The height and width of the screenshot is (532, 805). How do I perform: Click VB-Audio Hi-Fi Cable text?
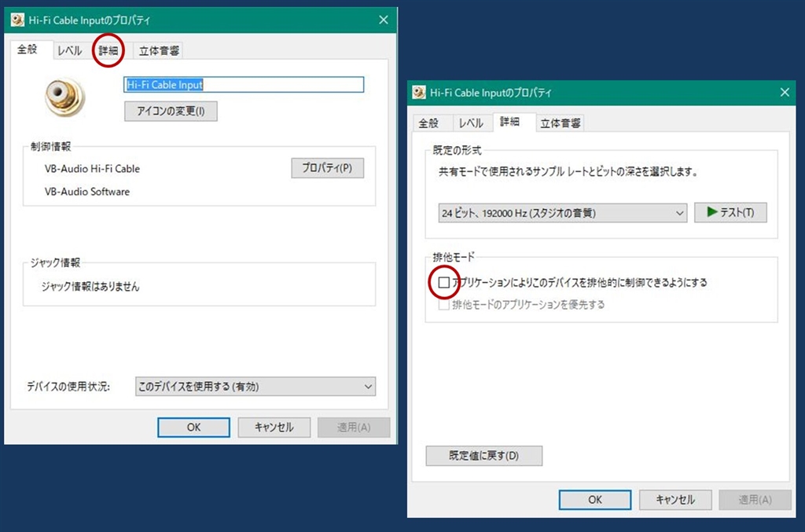93,169
